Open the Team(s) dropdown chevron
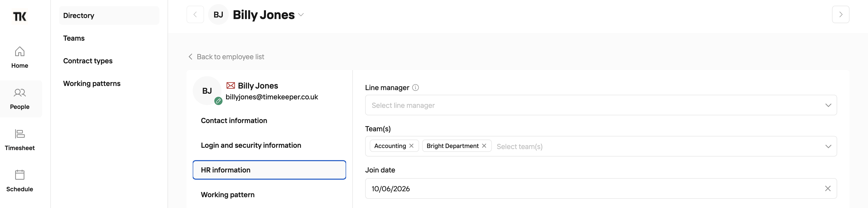Image resolution: width=868 pixels, height=208 pixels. [828, 146]
